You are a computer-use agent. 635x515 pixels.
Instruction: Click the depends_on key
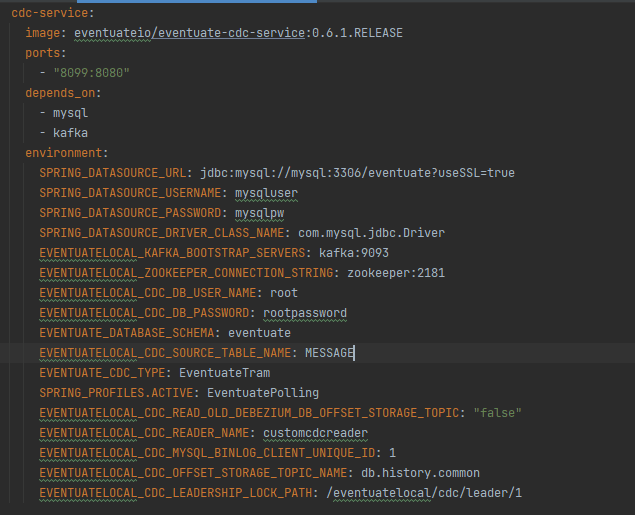62,93
